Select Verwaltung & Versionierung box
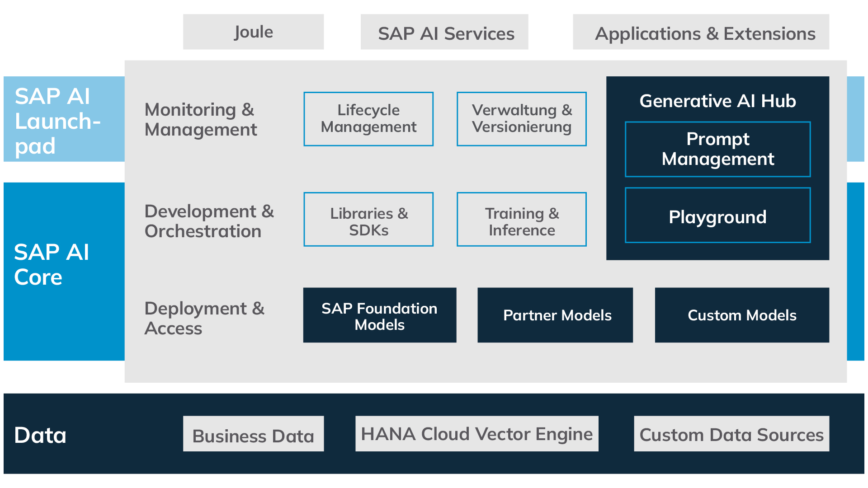 [x=522, y=119]
